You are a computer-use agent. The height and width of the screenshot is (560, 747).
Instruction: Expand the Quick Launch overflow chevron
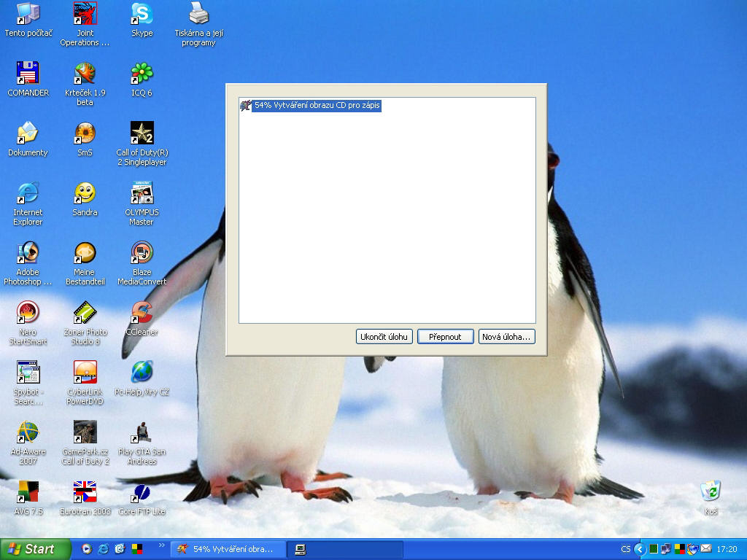coord(161,545)
